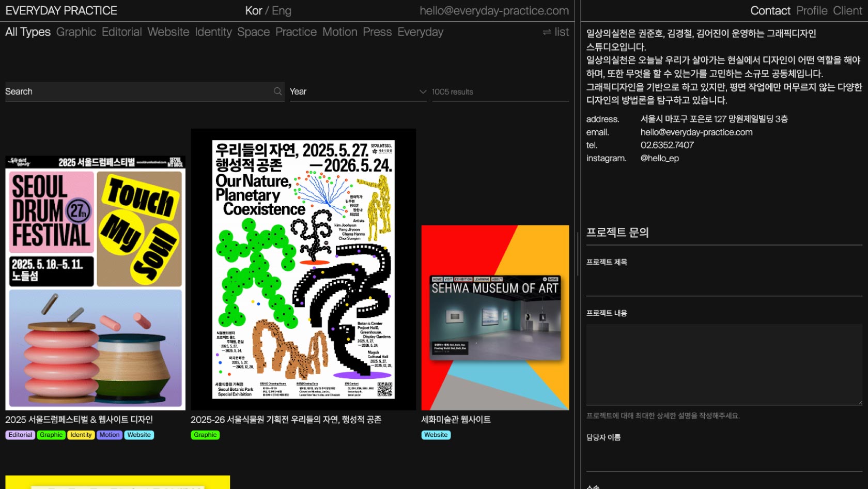Click the Motion tag

[110, 435]
